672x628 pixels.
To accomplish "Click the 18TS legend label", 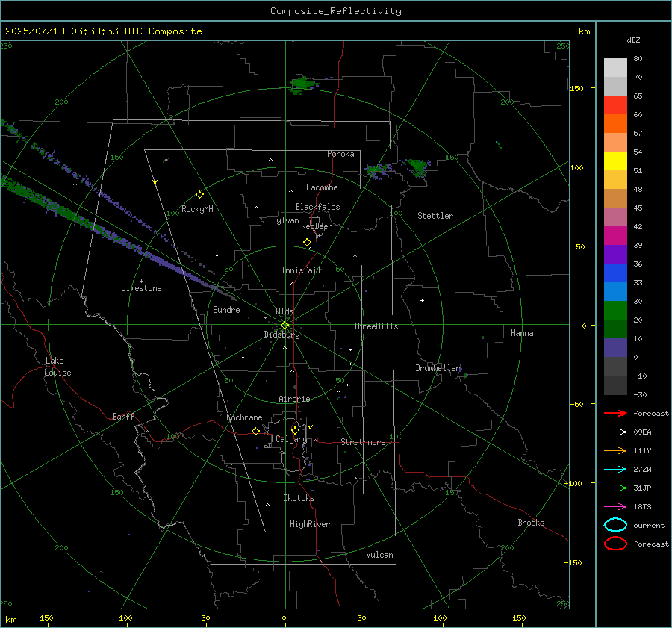I will pos(642,507).
